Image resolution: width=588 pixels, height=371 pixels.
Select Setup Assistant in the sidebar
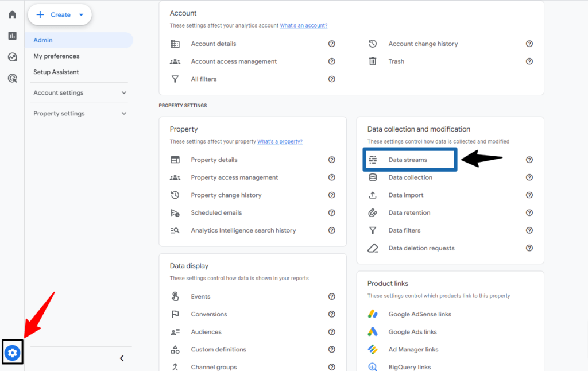click(x=56, y=72)
